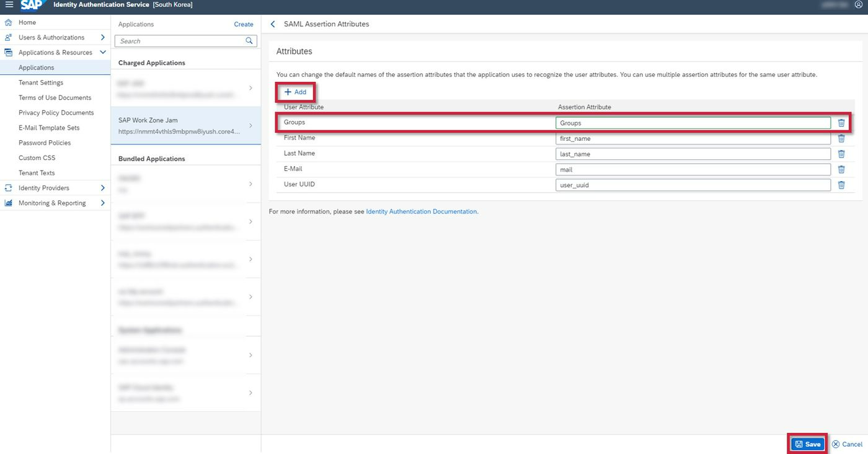This screenshot has width=868, height=454.
Task: Click the Identity Providers icon
Action: 9,188
